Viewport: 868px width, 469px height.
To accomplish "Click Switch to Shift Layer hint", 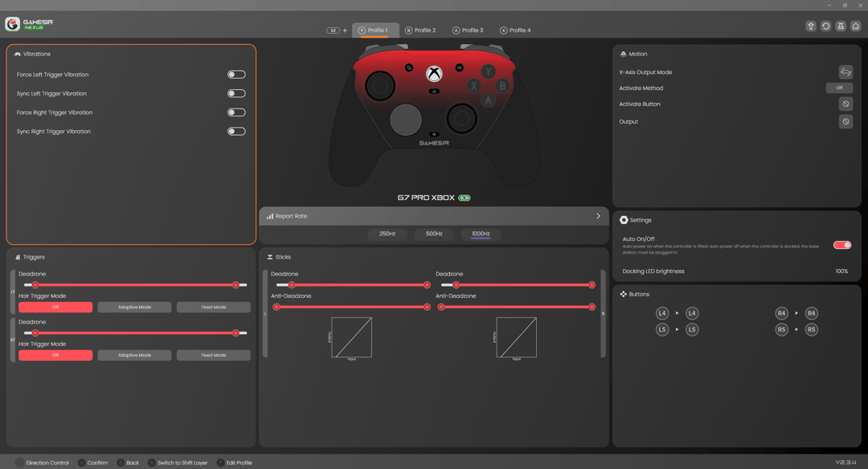I will pos(178,463).
